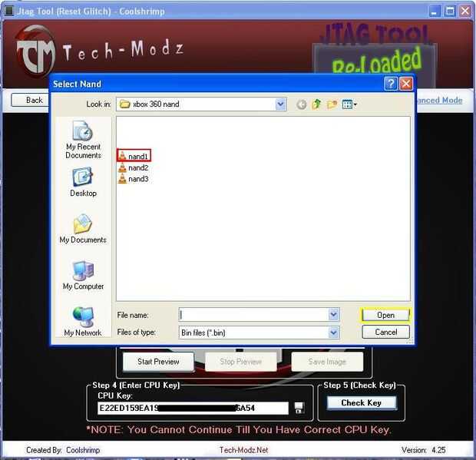Click the Check Key button

(362, 402)
